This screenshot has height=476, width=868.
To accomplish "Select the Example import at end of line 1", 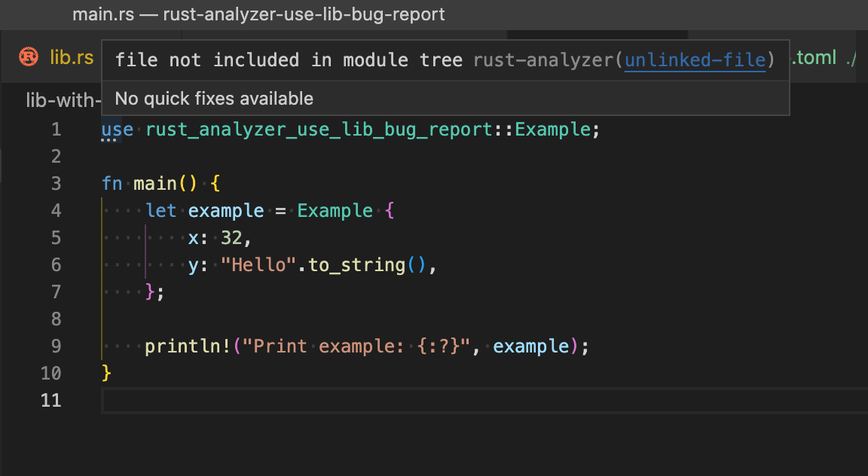I will (x=553, y=130).
